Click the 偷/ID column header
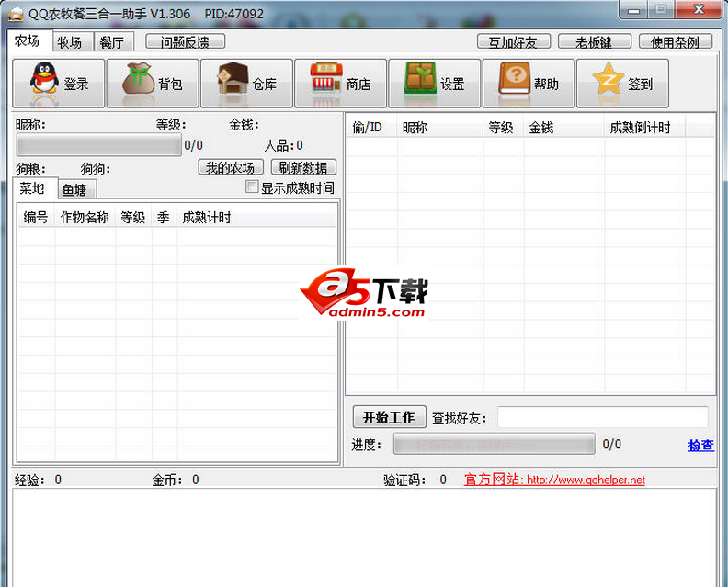Screen dimensions: 728x587 [x=371, y=127]
